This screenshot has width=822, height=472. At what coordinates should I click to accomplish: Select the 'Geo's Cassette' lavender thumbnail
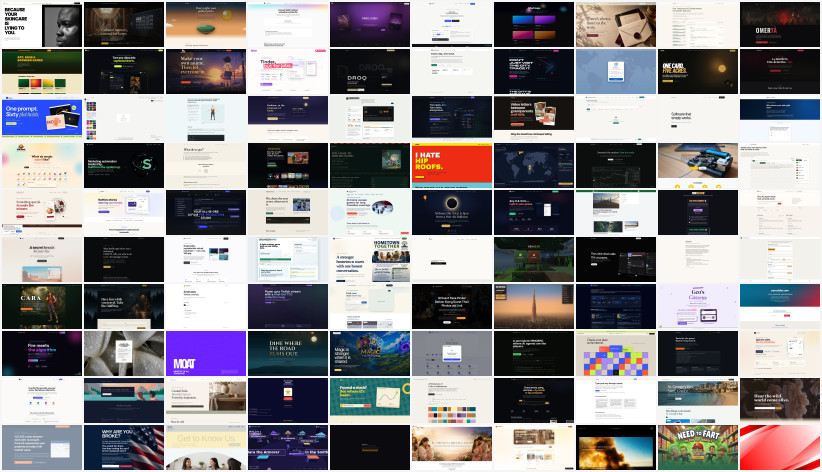coord(698,306)
